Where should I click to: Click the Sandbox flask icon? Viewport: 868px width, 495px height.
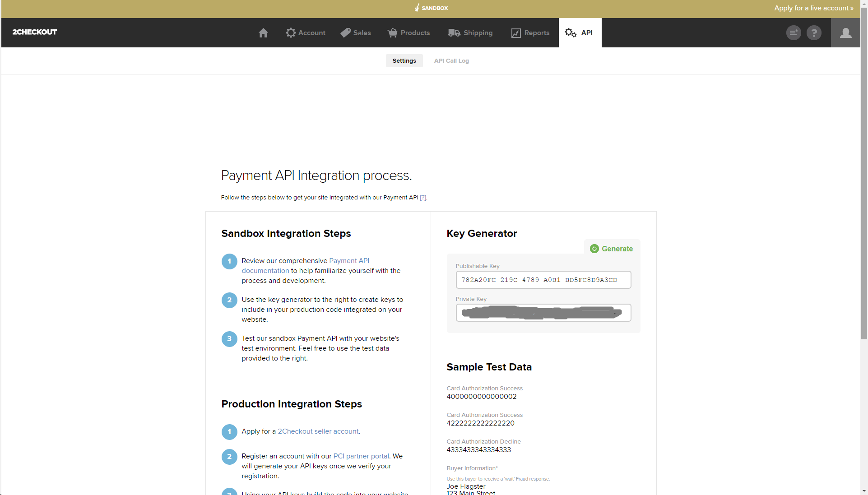click(417, 8)
